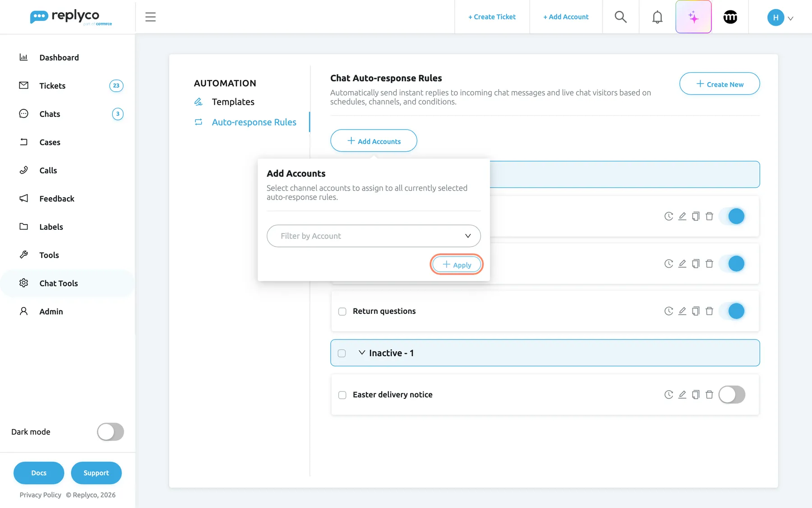Collapse the Inactive - 1 section chevron
Screen dimensions: 812x508
pos(362,353)
